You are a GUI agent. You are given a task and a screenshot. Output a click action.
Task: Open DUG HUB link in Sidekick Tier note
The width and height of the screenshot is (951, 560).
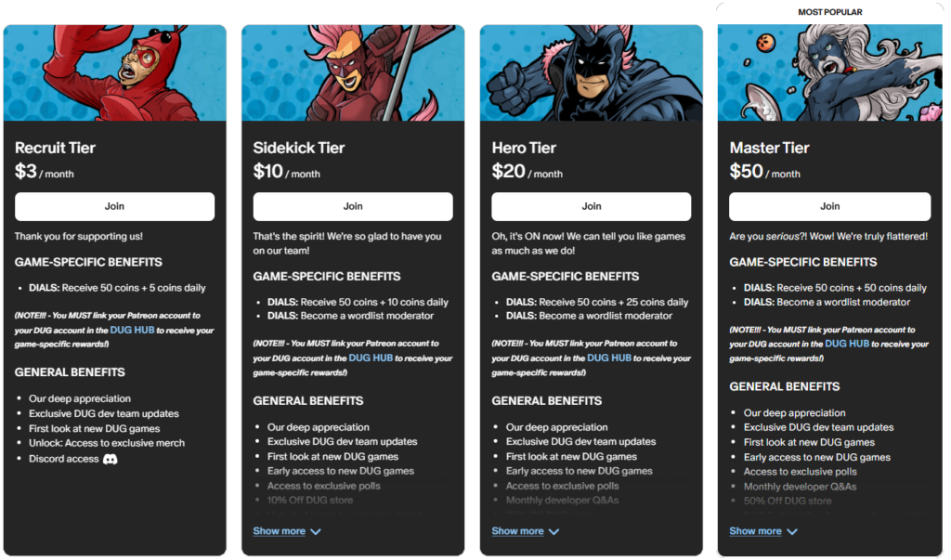click(x=371, y=358)
